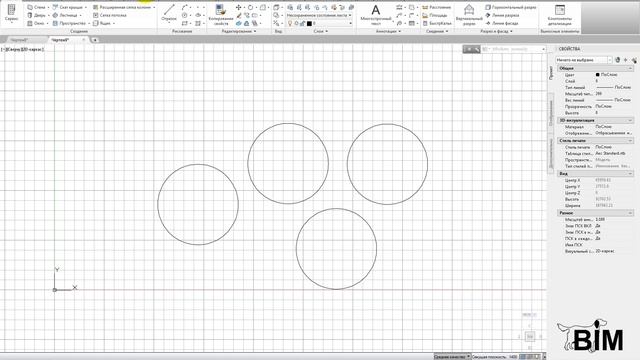
Task: Click the select objects plus icon in Свойства
Action: tap(626, 60)
